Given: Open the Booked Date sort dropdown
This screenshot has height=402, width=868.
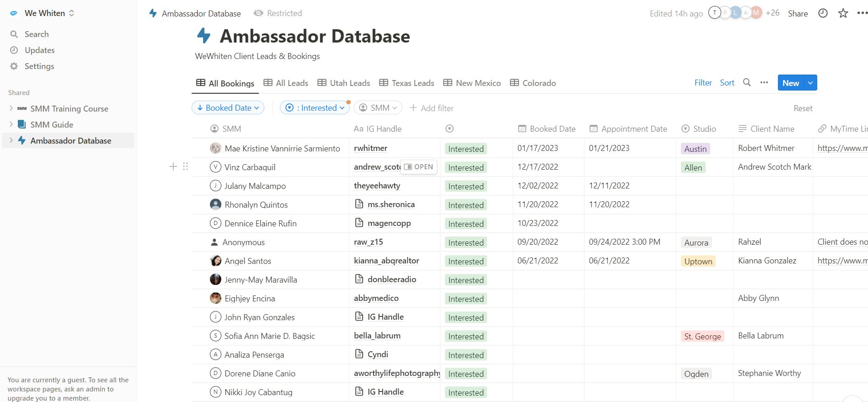Looking at the screenshot, I should (228, 108).
